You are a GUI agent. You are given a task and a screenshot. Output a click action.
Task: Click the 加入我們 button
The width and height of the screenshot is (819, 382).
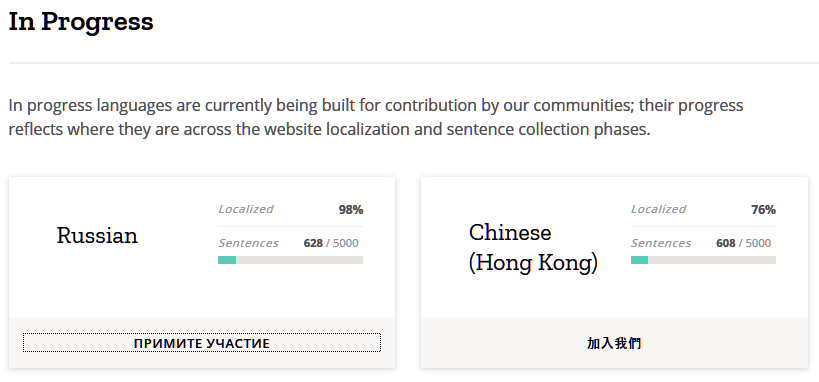tap(614, 343)
